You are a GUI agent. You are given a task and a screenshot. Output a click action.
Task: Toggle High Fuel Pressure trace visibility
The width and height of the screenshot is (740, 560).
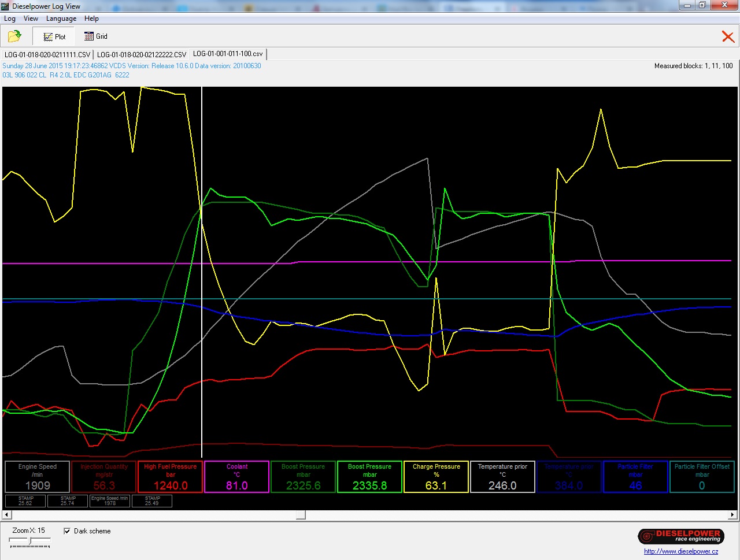coord(170,477)
